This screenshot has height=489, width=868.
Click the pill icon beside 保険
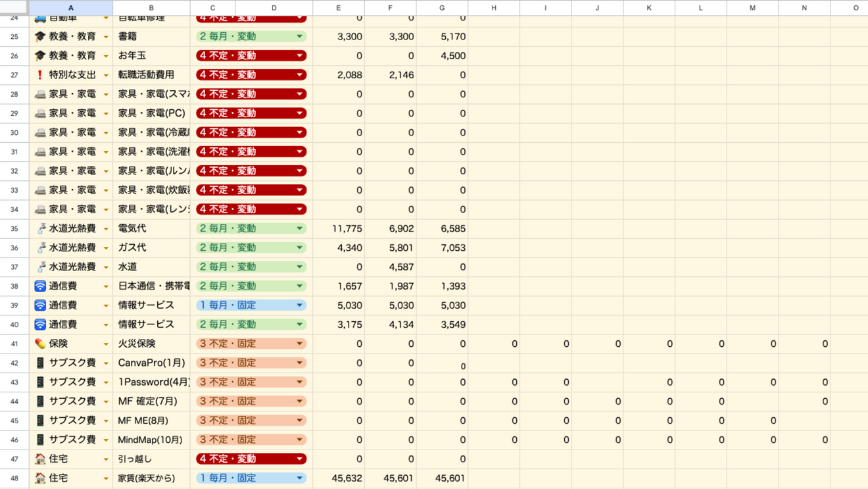[x=40, y=344]
